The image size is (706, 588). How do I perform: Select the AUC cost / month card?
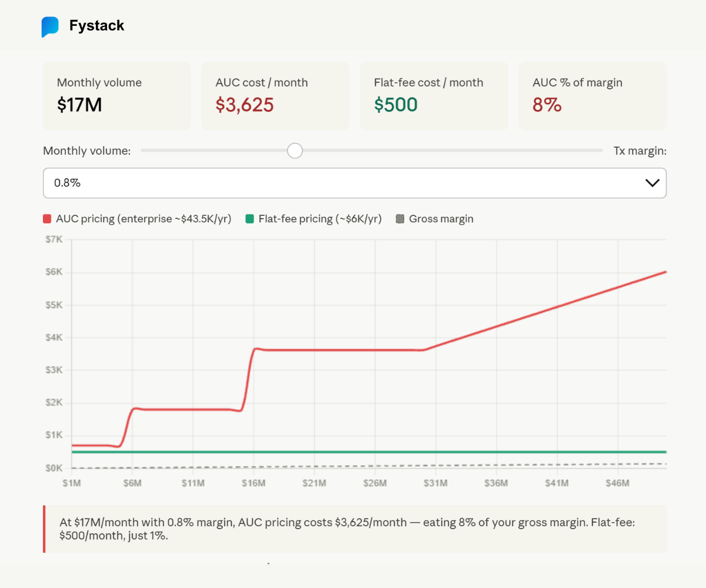tap(275, 95)
